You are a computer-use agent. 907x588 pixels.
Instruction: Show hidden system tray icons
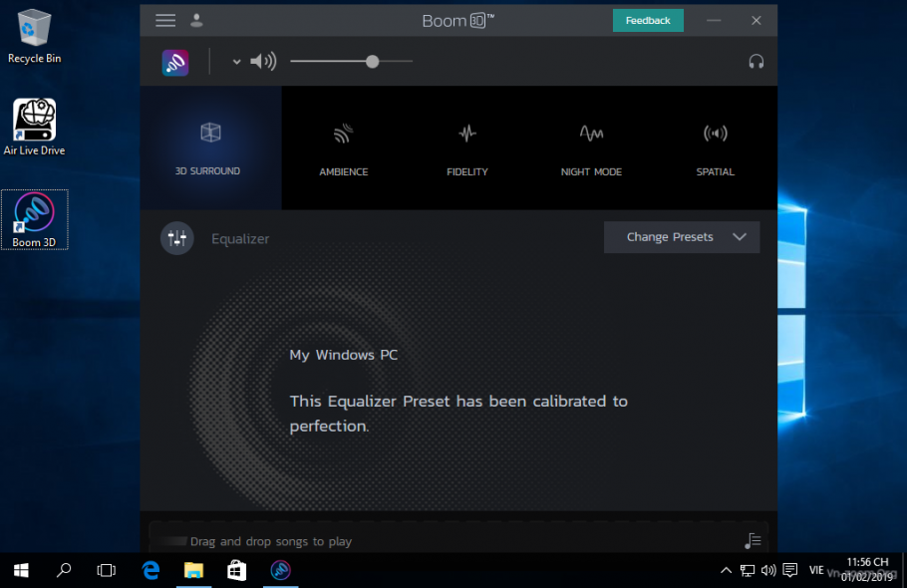(x=726, y=571)
